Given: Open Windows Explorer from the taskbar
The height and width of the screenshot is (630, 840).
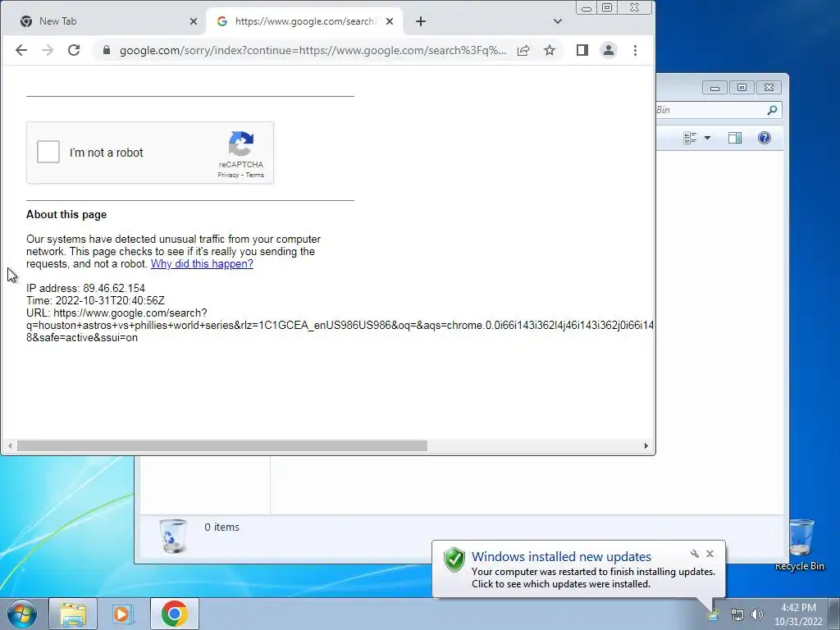Looking at the screenshot, I should point(73,614).
